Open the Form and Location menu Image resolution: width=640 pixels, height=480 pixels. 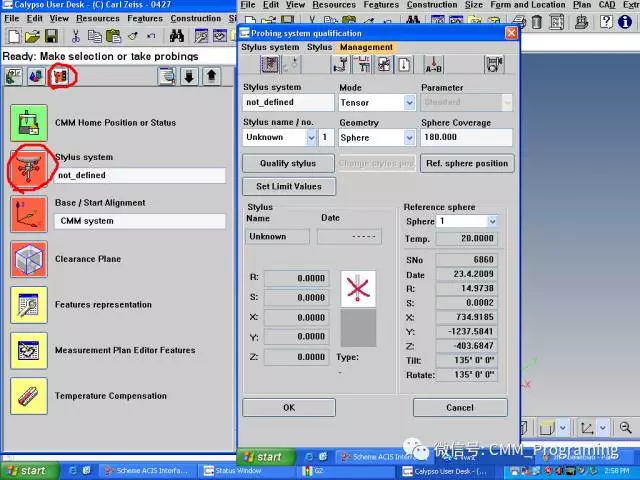[528, 5]
